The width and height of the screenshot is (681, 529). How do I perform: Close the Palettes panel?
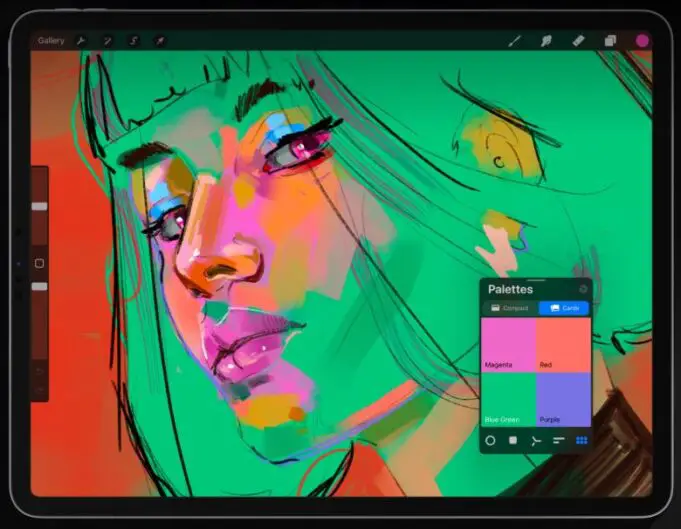click(583, 289)
